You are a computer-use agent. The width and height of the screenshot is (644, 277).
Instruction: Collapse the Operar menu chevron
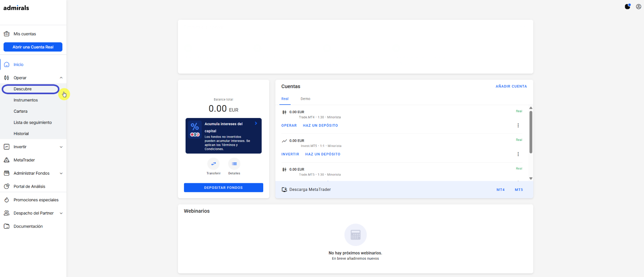click(x=61, y=78)
